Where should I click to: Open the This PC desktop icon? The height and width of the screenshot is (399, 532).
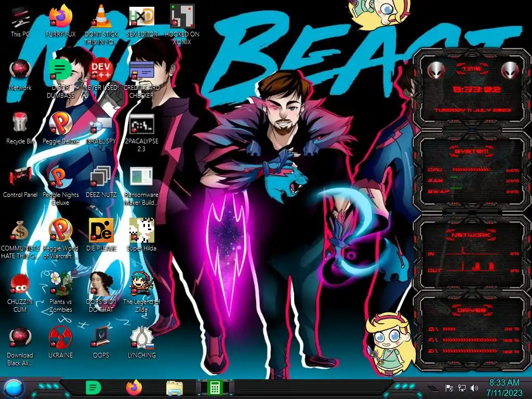point(20,22)
